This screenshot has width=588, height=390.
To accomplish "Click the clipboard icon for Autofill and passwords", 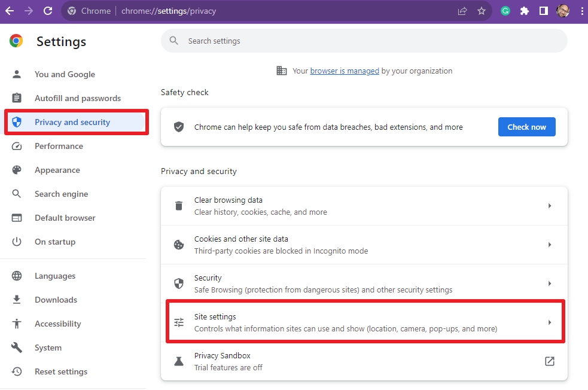I will point(17,98).
